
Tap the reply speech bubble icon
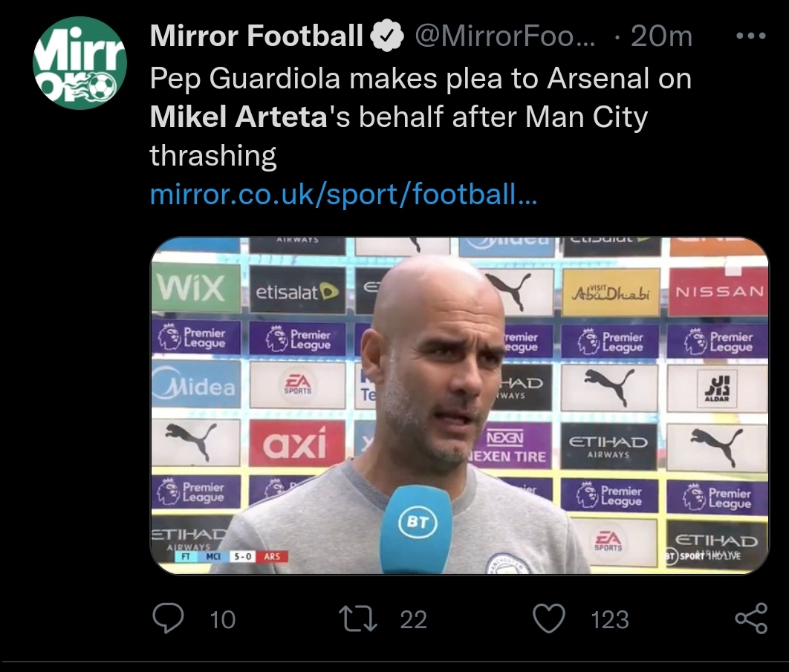click(168, 619)
